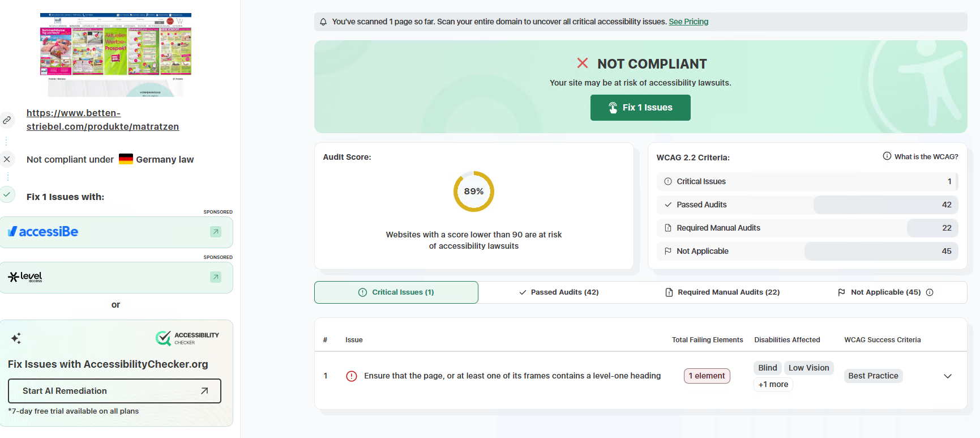The height and width of the screenshot is (438, 980).
Task: Switch to the Passed Audits (42) tab
Action: 559,292
